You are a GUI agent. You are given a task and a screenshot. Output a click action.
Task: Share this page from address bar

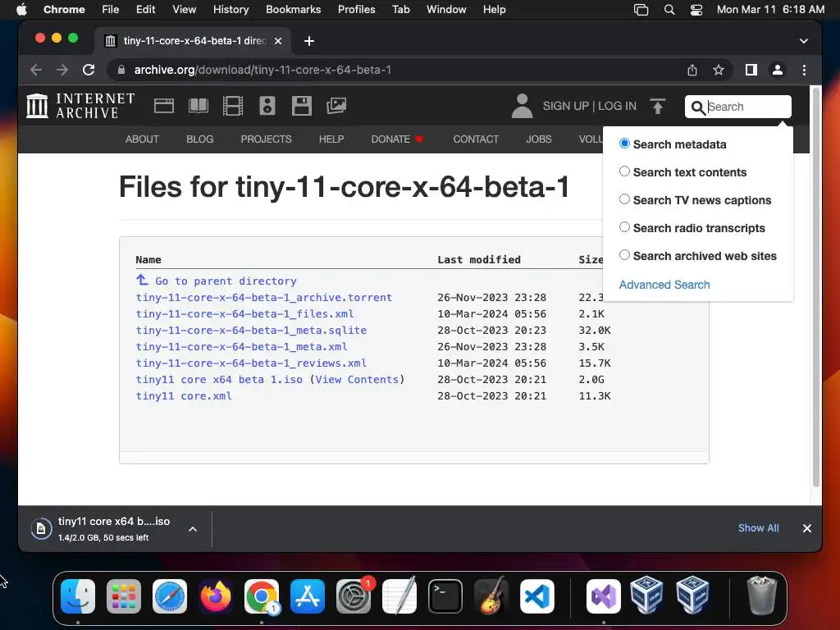pyautogui.click(x=692, y=70)
